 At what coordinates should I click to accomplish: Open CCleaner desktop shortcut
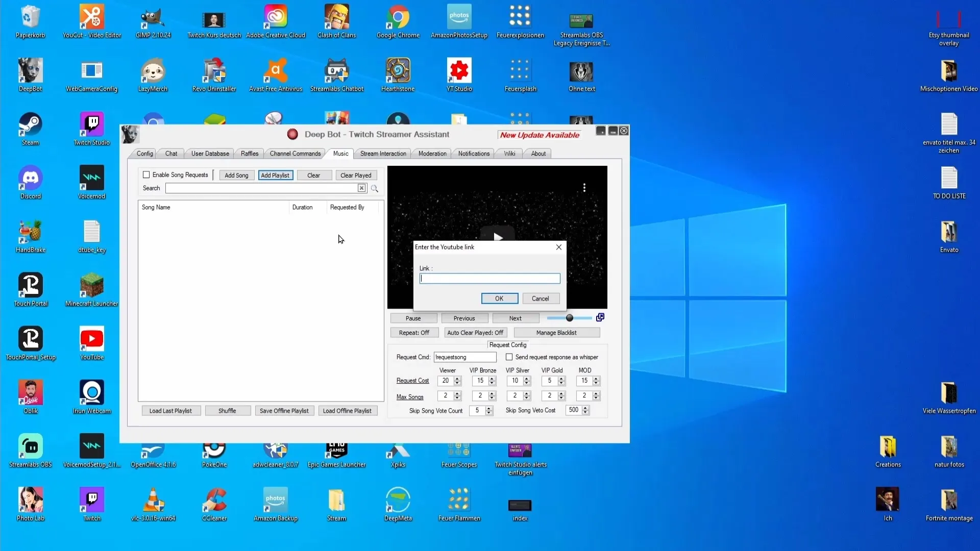coord(214,505)
